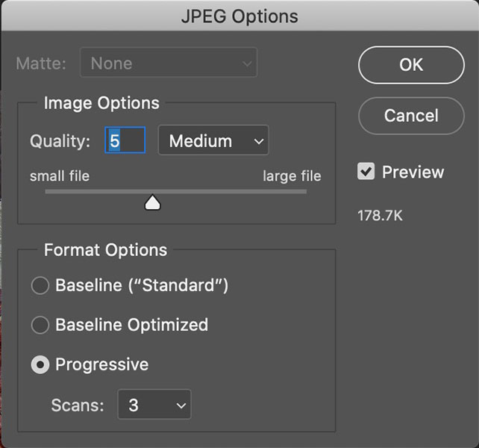479x448 pixels.
Task: Select the Baseline ("Standard") radio button
Action: [x=40, y=285]
